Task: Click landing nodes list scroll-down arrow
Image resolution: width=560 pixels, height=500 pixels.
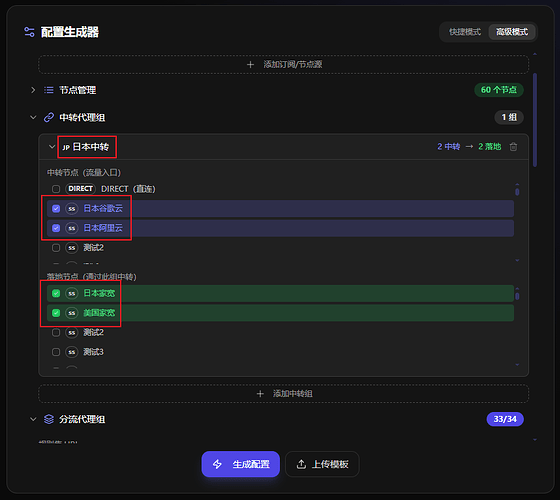Action: coord(517,365)
